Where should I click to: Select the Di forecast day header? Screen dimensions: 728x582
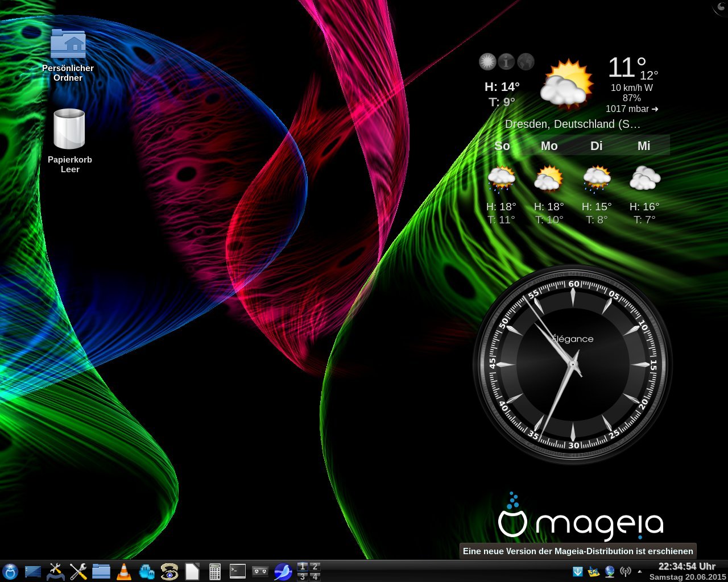pyautogui.click(x=596, y=146)
